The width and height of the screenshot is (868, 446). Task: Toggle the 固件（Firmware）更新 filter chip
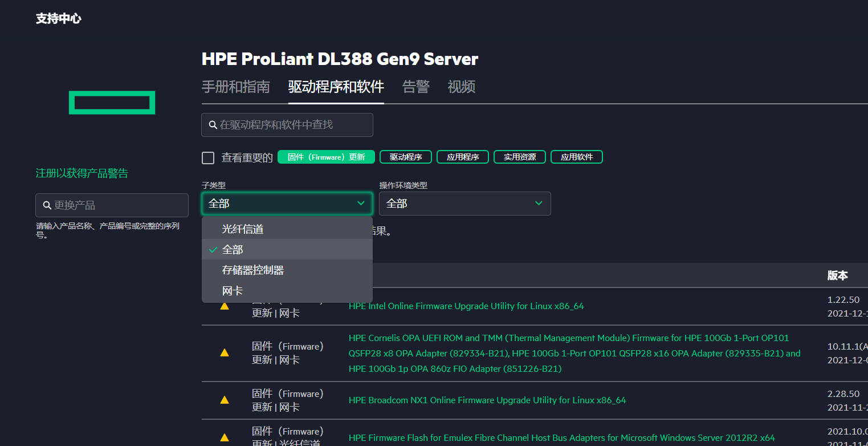click(326, 157)
